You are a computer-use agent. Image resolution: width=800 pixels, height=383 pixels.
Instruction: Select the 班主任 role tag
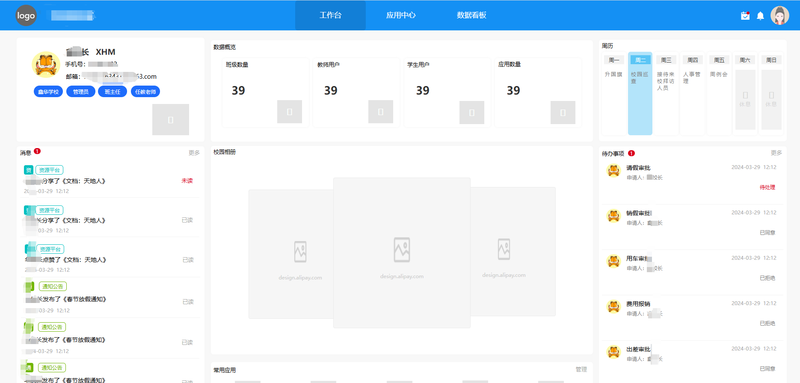pos(112,92)
